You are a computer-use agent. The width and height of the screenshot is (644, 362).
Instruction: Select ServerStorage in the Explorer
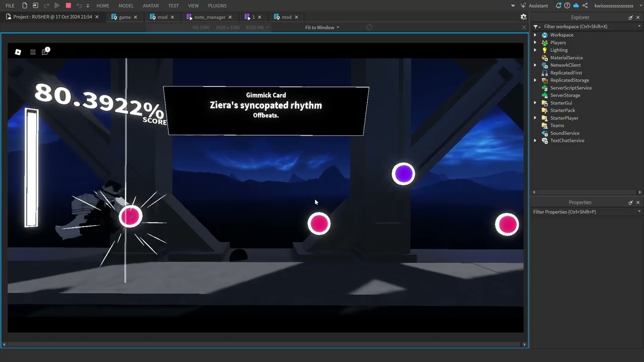(565, 96)
